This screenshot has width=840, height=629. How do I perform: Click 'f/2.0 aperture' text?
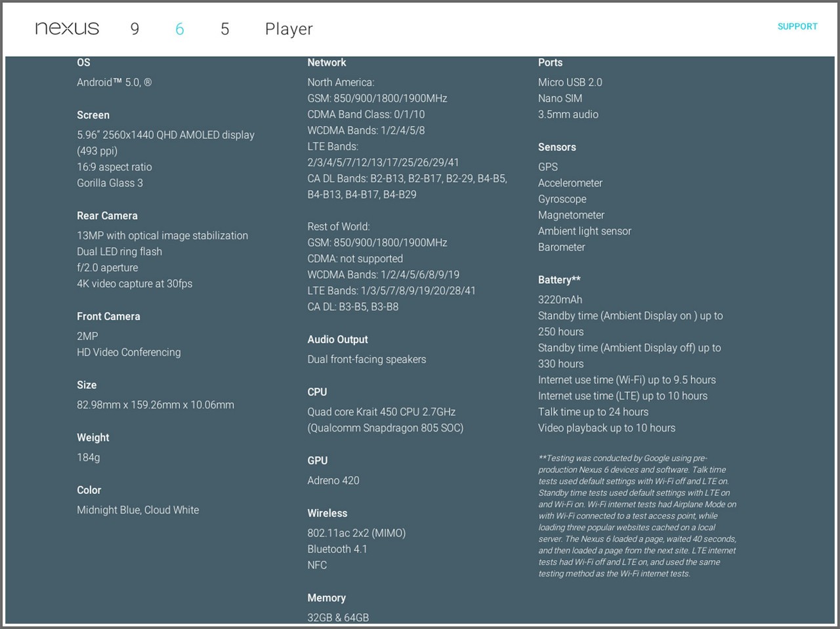(108, 268)
